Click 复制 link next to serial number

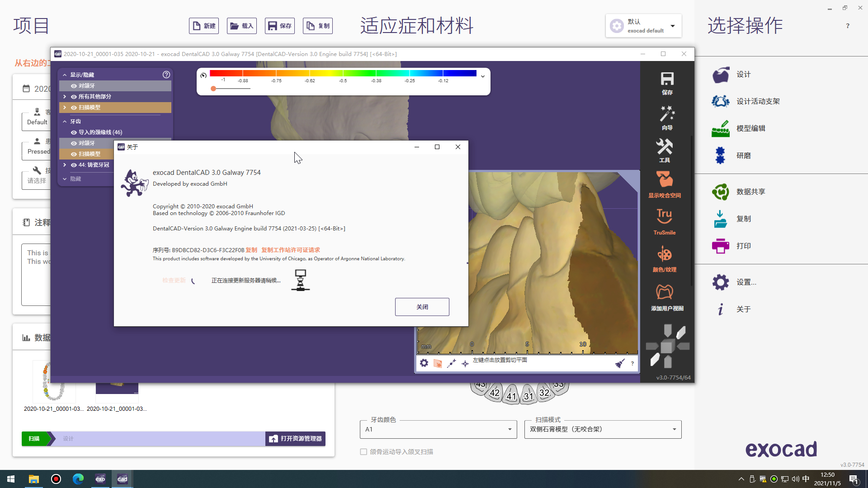(x=251, y=250)
